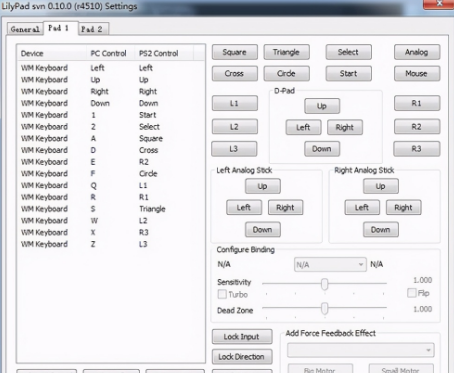Select the binding row for Select
Viewport: 454px width, 373px height.
pyautogui.click(x=111, y=127)
